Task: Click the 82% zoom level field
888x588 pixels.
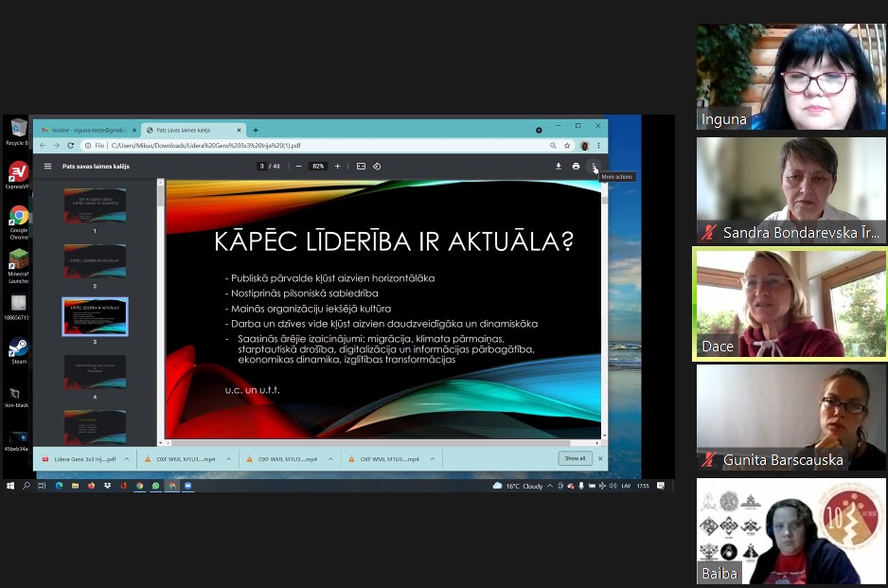Action: (x=318, y=166)
